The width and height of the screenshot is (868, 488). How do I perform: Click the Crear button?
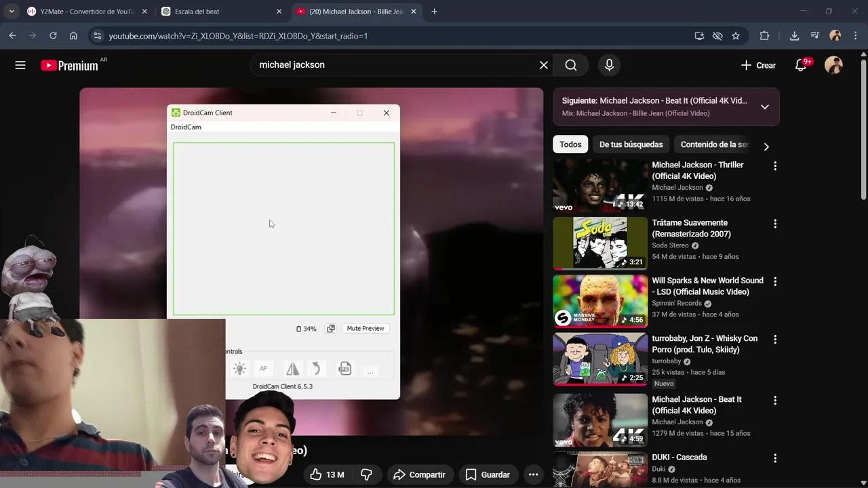758,65
